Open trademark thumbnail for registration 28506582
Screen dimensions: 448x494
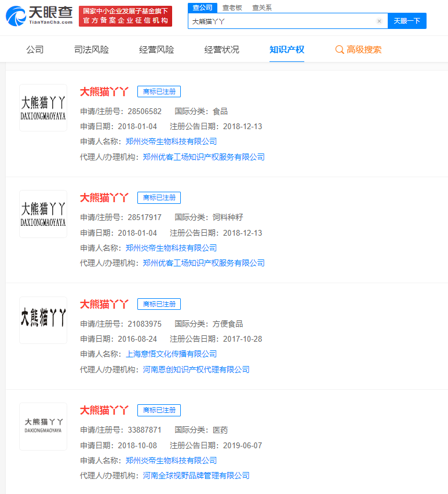[43, 108]
